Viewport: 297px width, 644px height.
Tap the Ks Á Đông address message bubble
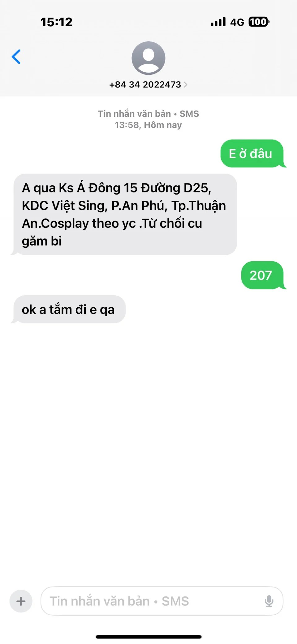point(124,214)
